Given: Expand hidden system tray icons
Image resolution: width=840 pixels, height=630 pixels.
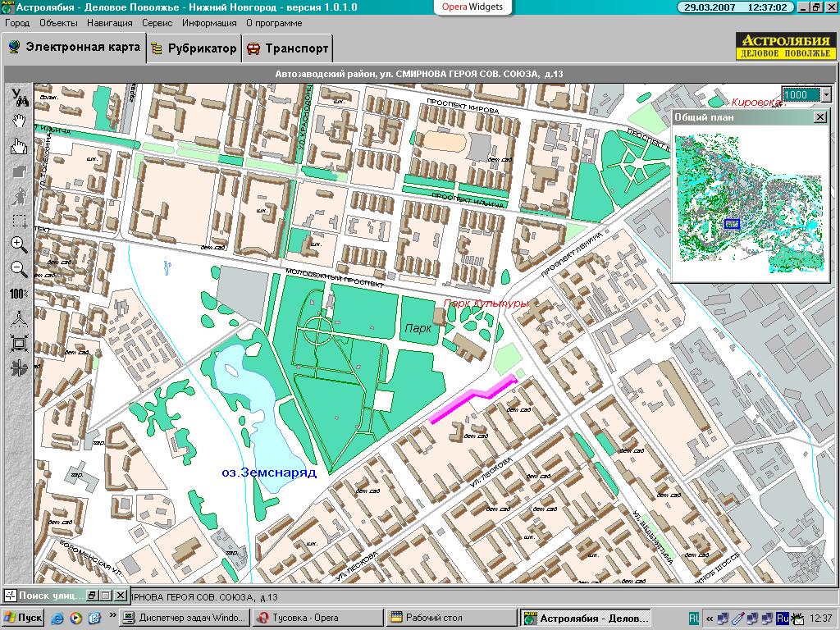Looking at the screenshot, I should coord(710,619).
